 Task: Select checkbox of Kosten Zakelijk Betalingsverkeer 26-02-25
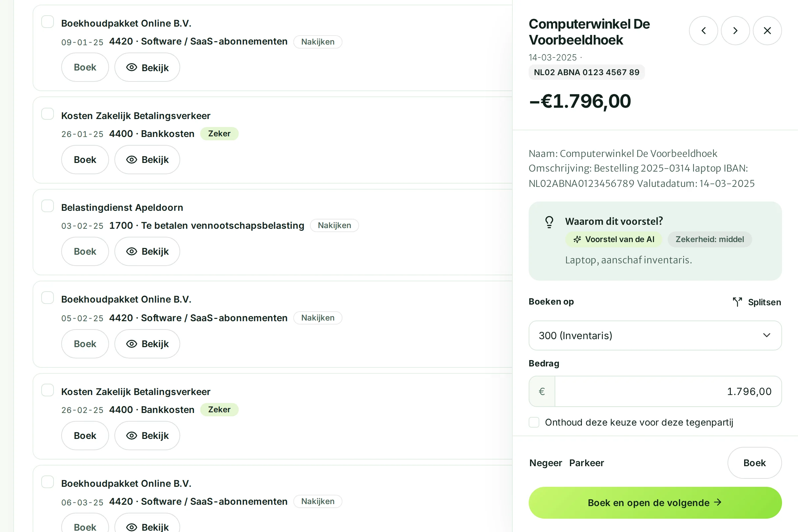click(x=48, y=390)
